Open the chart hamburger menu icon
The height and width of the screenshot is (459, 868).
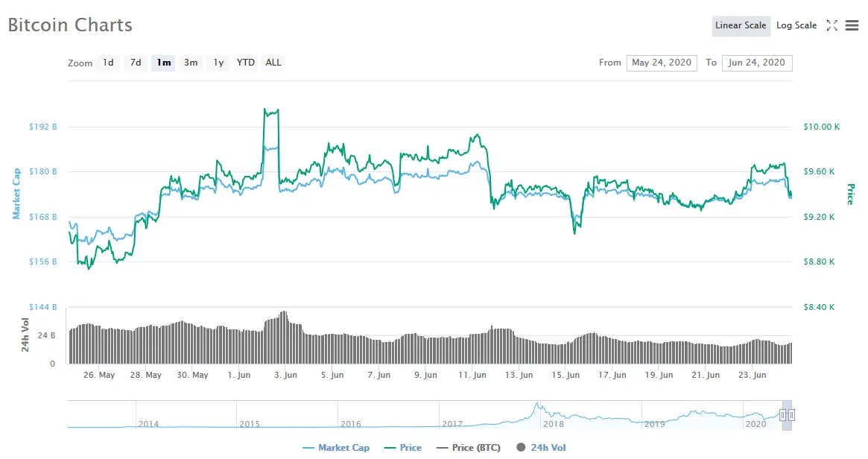click(x=852, y=25)
